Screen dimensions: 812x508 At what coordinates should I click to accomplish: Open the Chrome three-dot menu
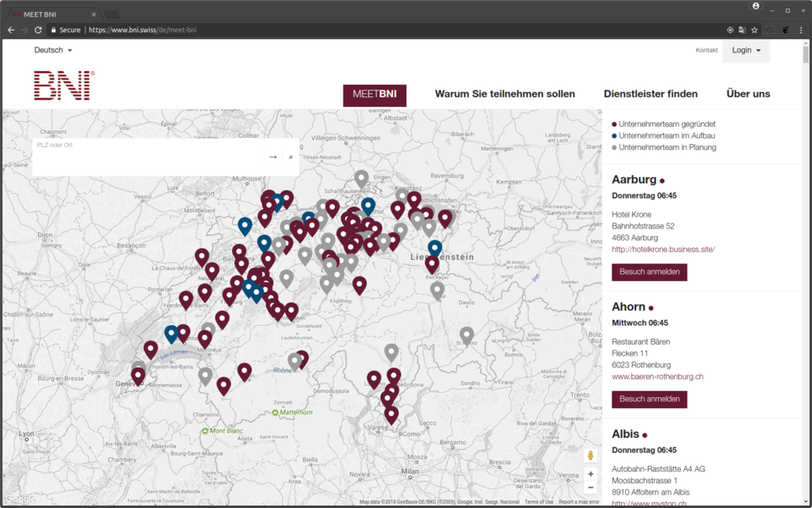pos(801,30)
